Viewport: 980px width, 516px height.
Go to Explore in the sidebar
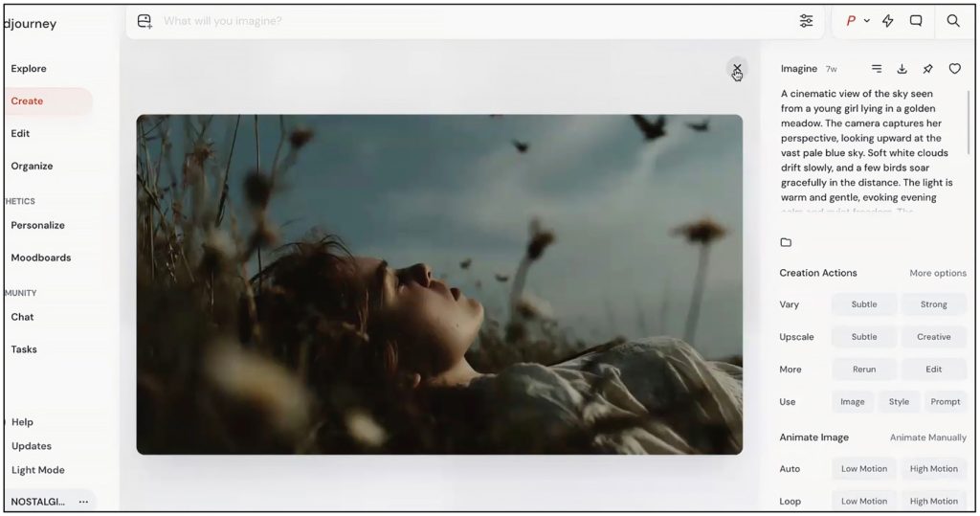tap(29, 69)
